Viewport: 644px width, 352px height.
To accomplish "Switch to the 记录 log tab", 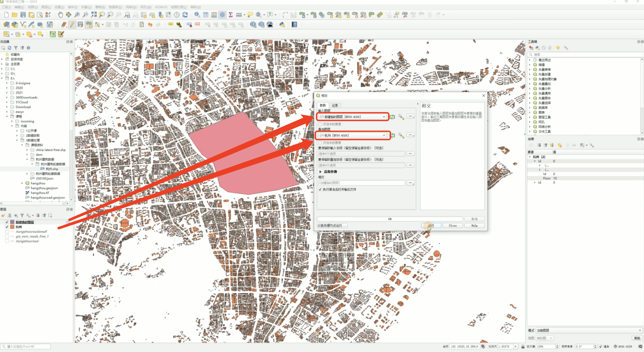I will [335, 105].
